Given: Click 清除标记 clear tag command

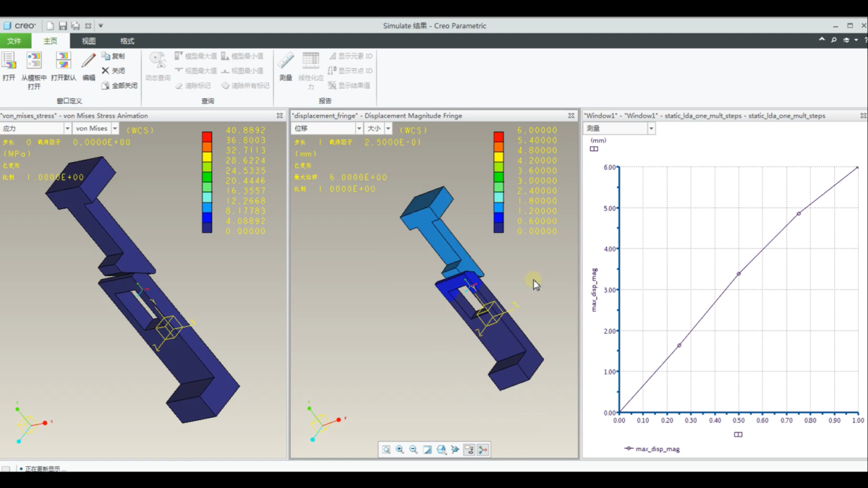Looking at the screenshot, I should click(192, 85).
